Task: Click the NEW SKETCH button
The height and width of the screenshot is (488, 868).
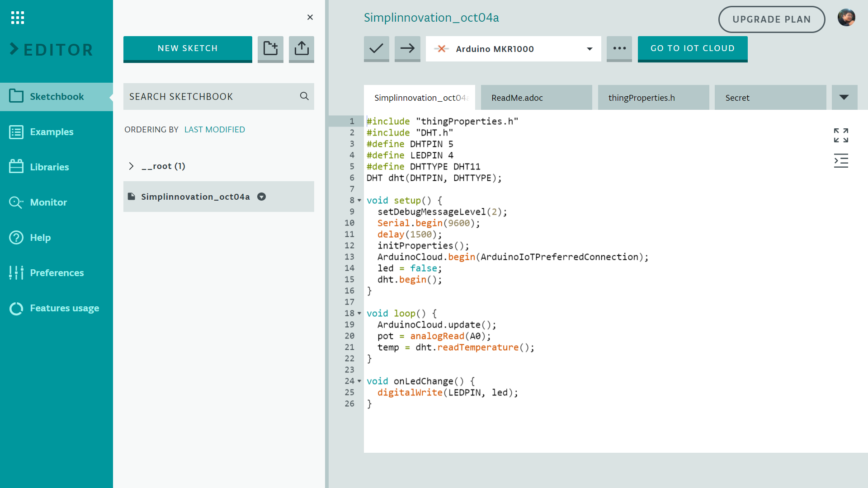Action: 187,48
